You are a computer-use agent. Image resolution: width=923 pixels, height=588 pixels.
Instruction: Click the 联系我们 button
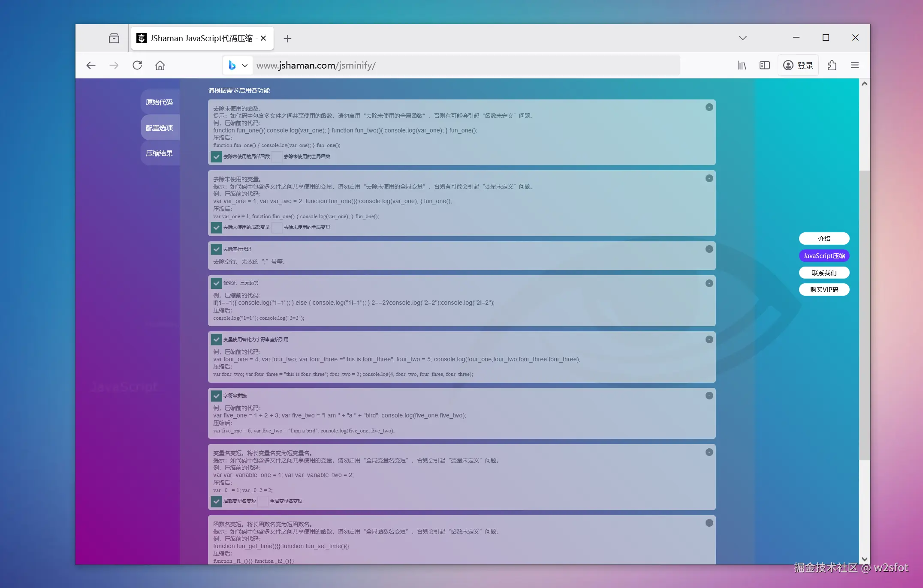pos(824,273)
